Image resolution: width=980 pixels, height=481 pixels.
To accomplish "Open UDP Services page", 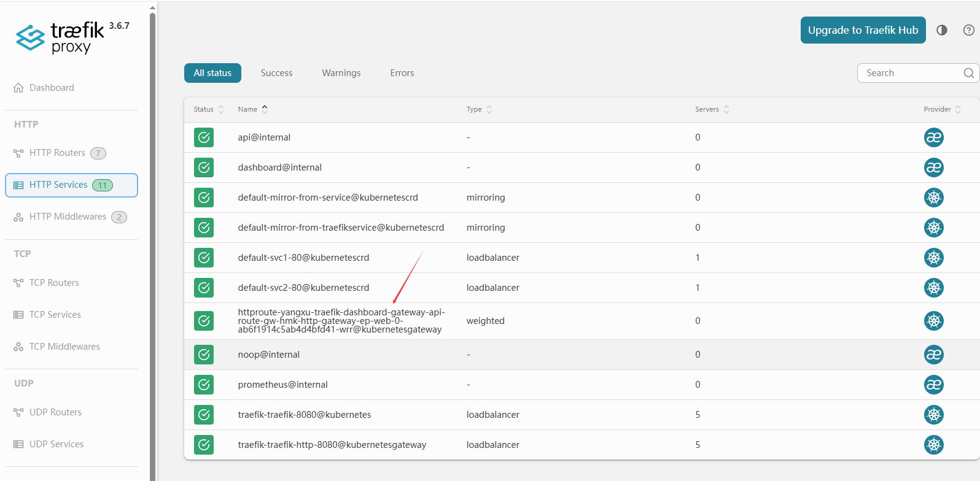I will click(71, 444).
